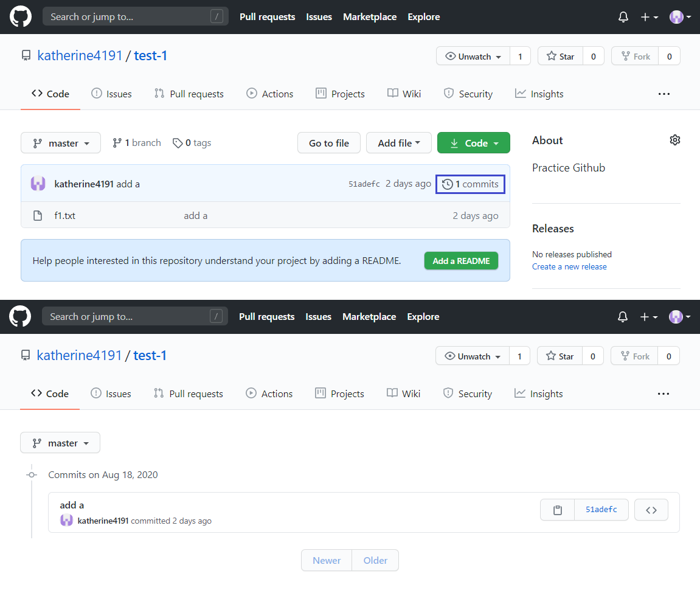Focus the bottom 'Search or jump to...' field
This screenshot has height=593, width=700.
(135, 316)
